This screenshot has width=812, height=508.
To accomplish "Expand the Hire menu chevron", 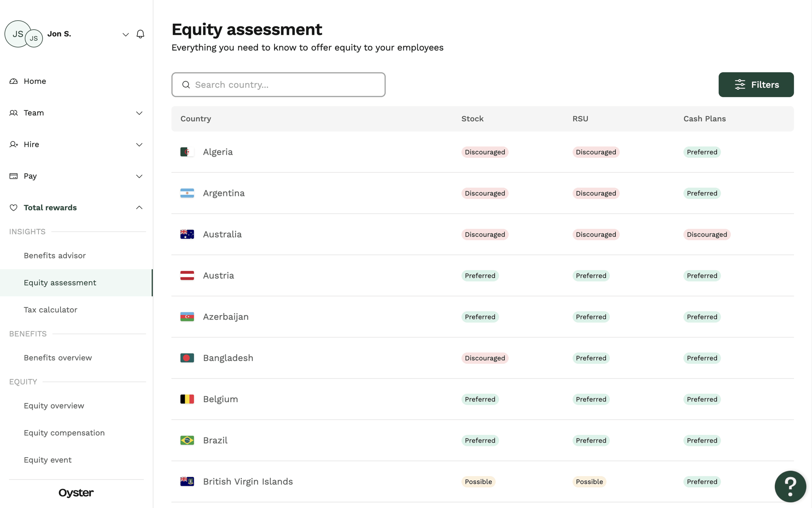I will tap(139, 144).
